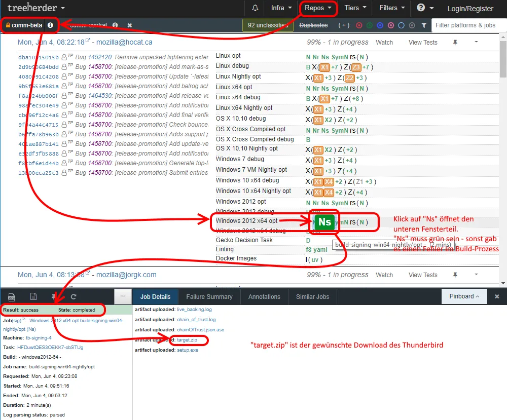Expand the Tiers dropdown
Screen dimensions: 507x420
(355, 8)
